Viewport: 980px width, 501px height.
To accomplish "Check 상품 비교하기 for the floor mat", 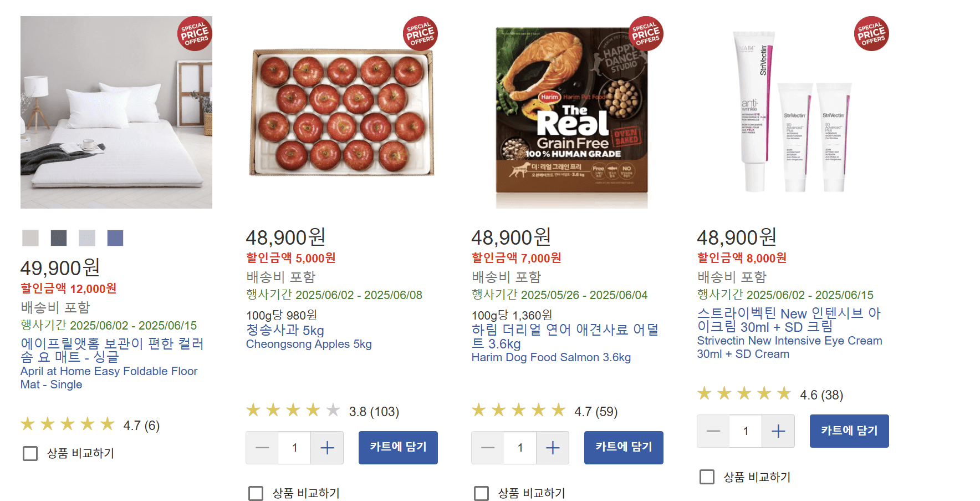I will click(x=29, y=454).
